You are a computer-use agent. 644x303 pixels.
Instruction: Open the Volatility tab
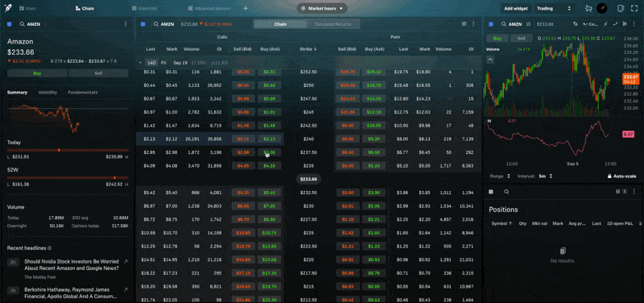(x=47, y=93)
